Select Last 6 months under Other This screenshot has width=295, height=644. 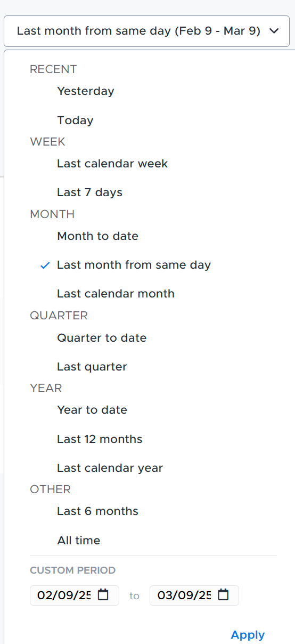(x=97, y=511)
